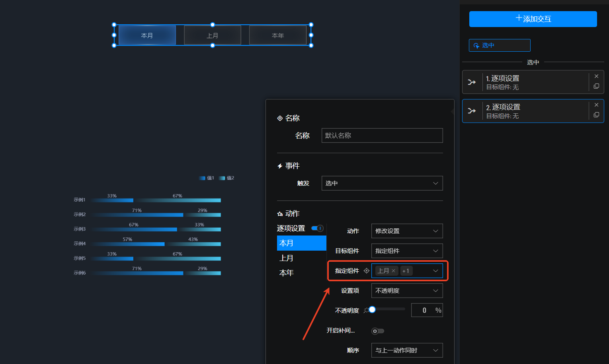Delete the first 逐项设置 action
This screenshot has height=364, width=609.
(x=596, y=76)
